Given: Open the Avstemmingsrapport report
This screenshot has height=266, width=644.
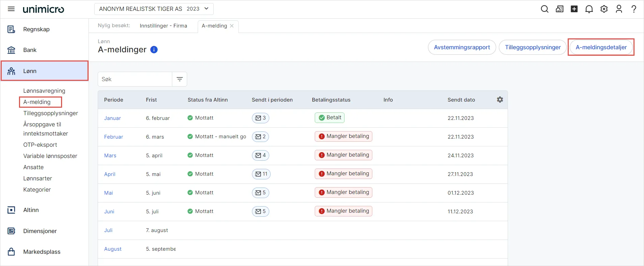Looking at the screenshot, I should [x=462, y=47].
